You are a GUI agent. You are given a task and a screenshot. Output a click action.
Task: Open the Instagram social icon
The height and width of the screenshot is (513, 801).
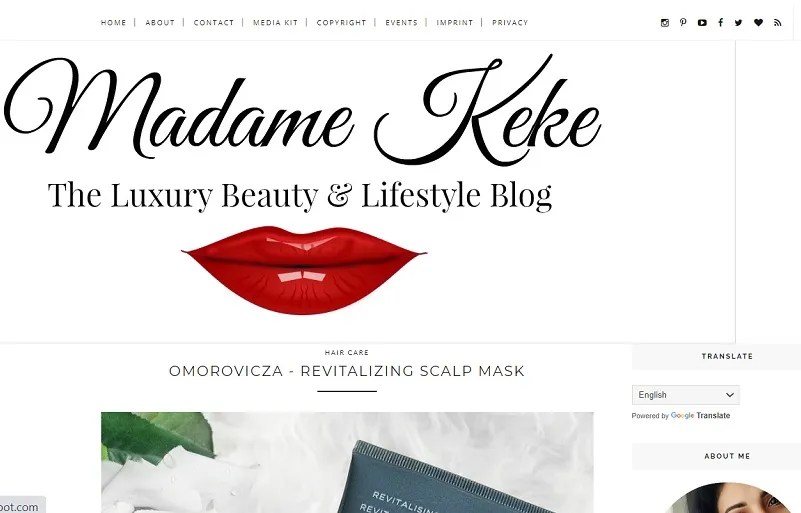(665, 22)
